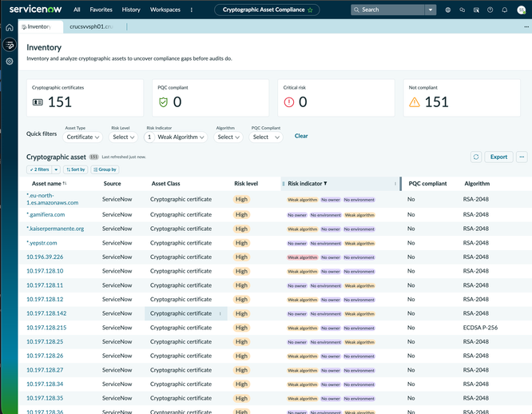
Task: Open the help question mark icon
Action: 490,10
